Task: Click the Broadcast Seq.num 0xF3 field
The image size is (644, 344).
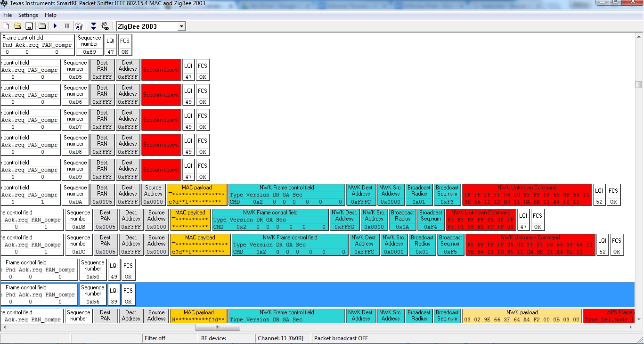Action: (447, 195)
